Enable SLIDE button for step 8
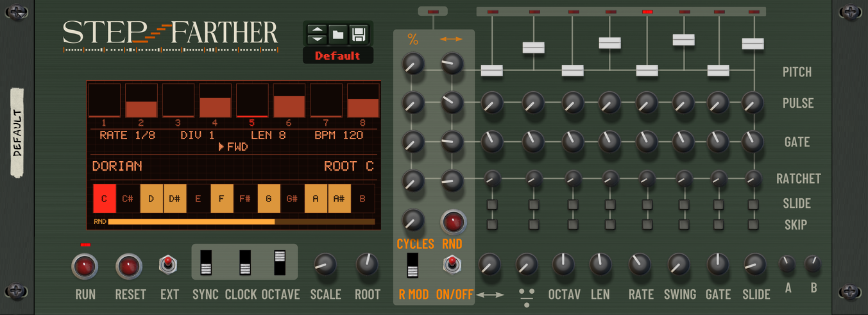The height and width of the screenshot is (315, 868). pyautogui.click(x=753, y=205)
